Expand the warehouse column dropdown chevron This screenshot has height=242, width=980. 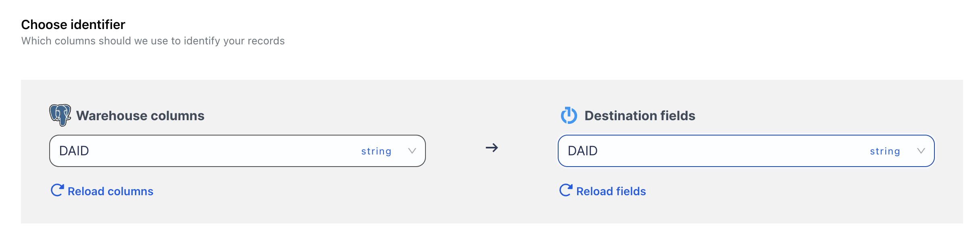coord(412,151)
